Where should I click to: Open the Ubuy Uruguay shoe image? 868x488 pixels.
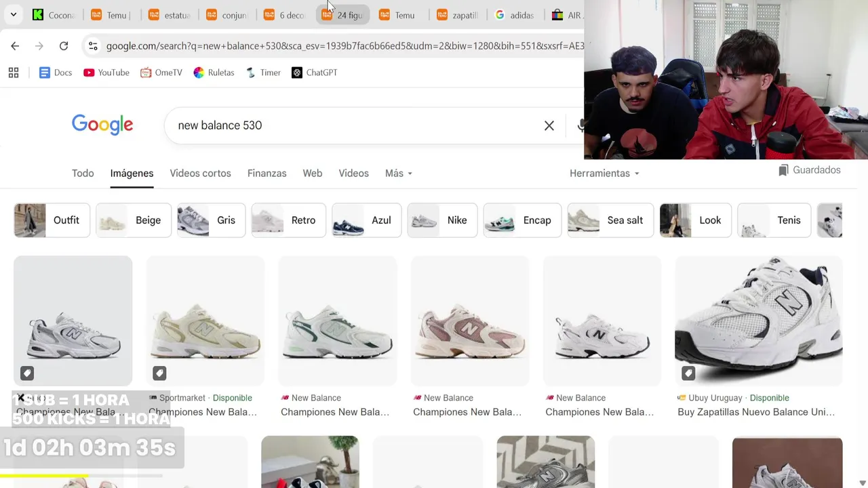pyautogui.click(x=759, y=321)
